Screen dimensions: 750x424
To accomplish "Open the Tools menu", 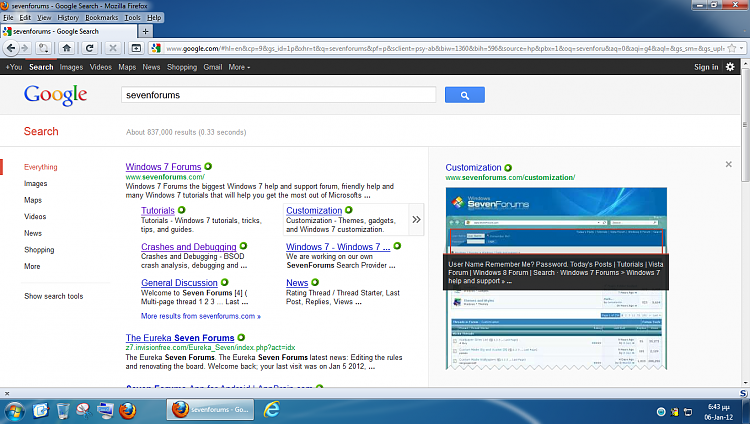I will point(132,18).
